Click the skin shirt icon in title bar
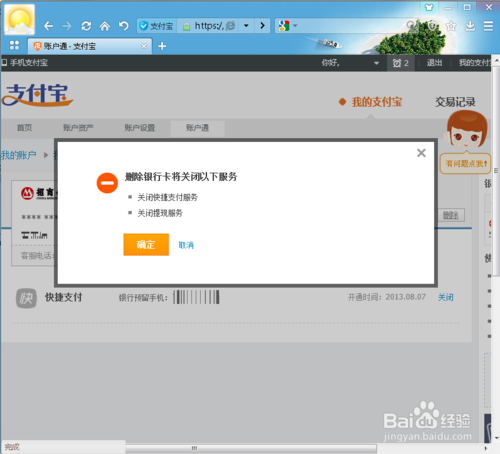This screenshot has height=454, width=500. pyautogui.click(x=429, y=7)
